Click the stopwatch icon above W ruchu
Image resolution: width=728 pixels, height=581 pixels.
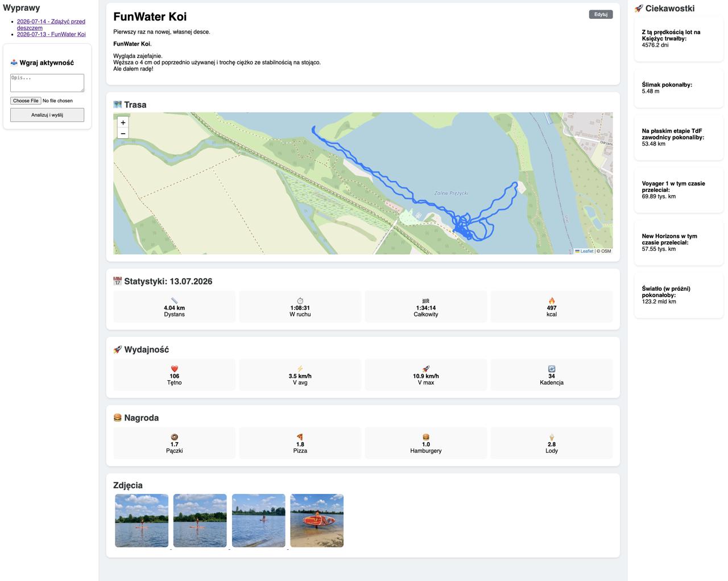(300, 300)
